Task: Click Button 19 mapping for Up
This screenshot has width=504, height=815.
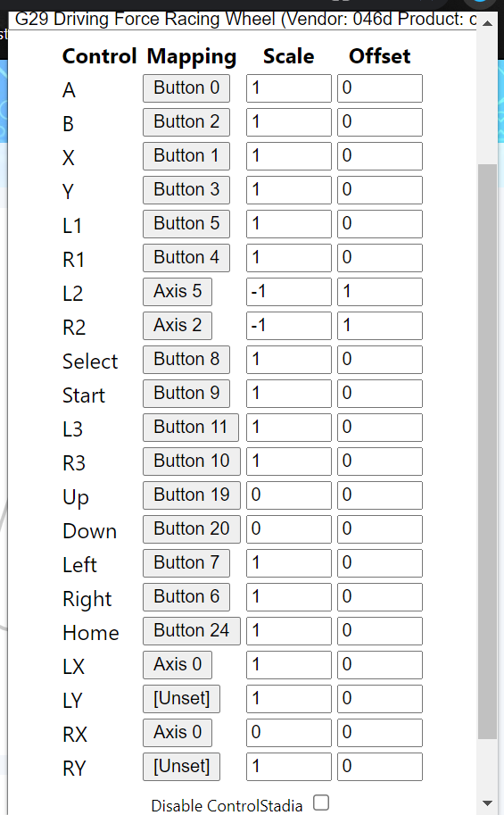Action: point(191,495)
